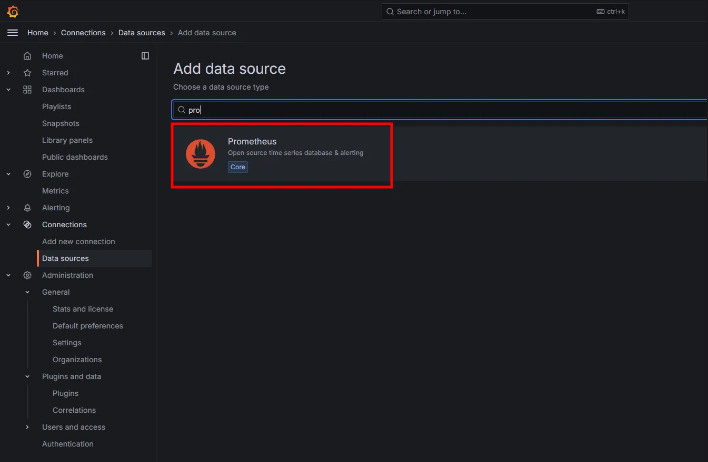Expand the Starred section chevron
708x462 pixels.
click(8, 73)
